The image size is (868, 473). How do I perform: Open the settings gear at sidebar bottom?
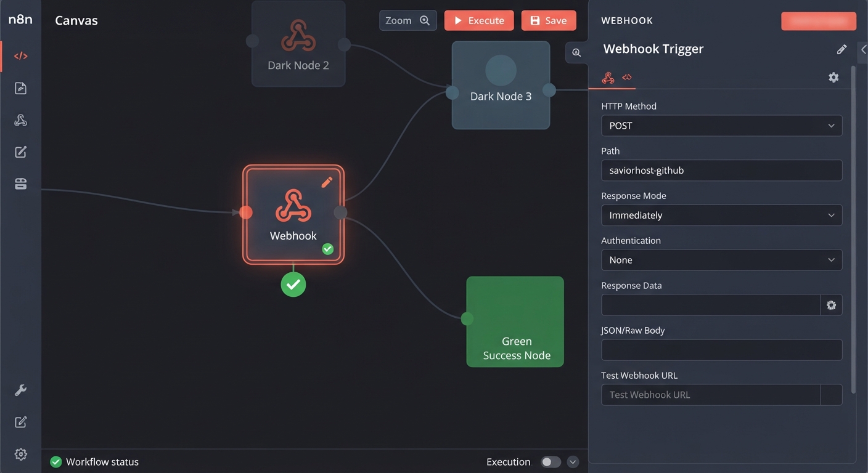click(20, 454)
